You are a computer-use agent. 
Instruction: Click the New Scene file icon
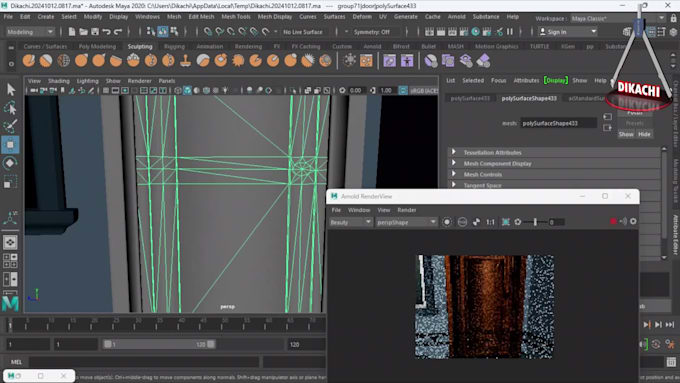point(72,32)
